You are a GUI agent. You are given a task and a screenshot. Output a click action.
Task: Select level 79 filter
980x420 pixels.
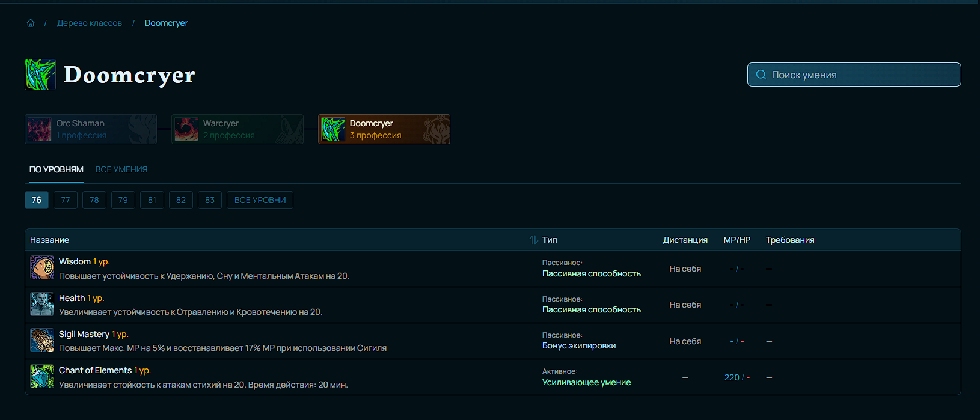[x=123, y=200]
